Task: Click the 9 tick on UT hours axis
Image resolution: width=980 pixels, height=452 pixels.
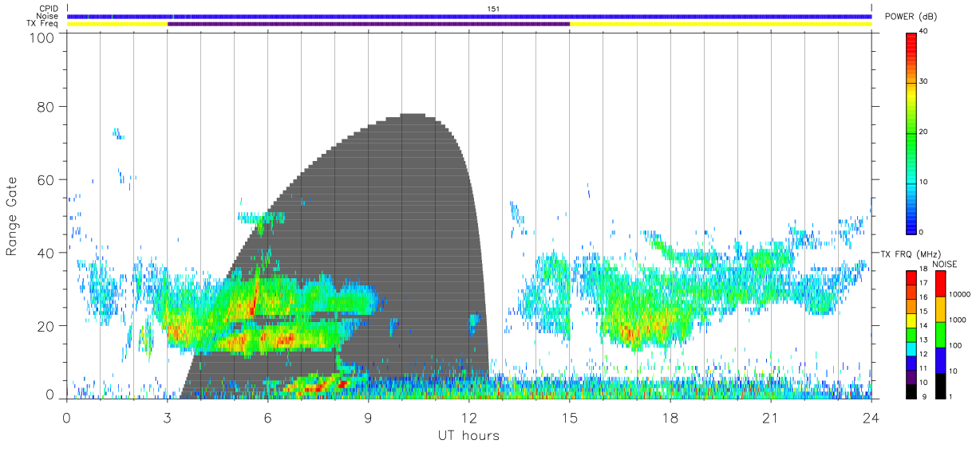Action: click(369, 417)
